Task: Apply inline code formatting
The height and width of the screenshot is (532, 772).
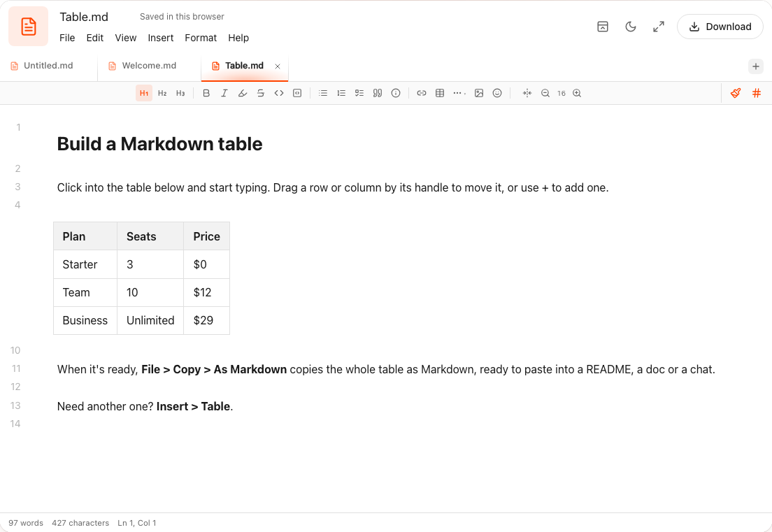Action: [x=279, y=93]
